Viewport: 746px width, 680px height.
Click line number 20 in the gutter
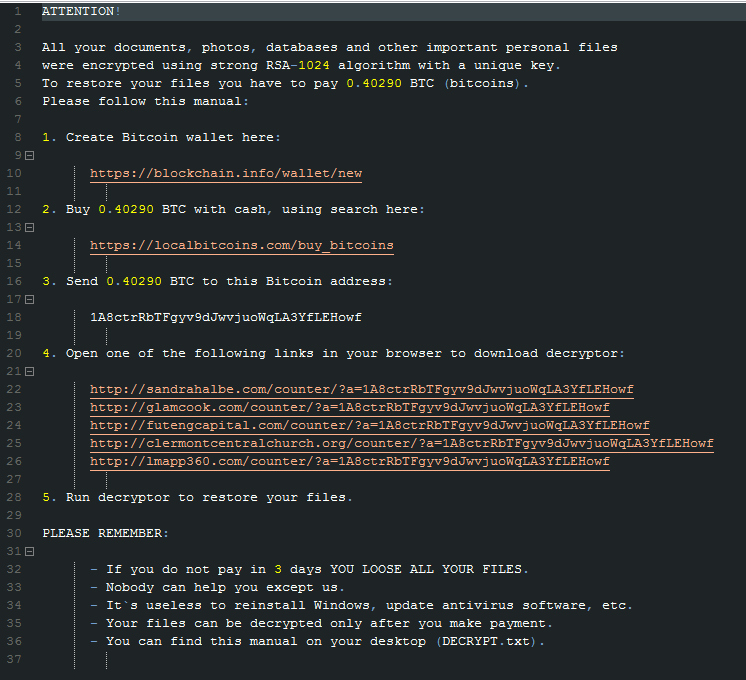(x=14, y=354)
